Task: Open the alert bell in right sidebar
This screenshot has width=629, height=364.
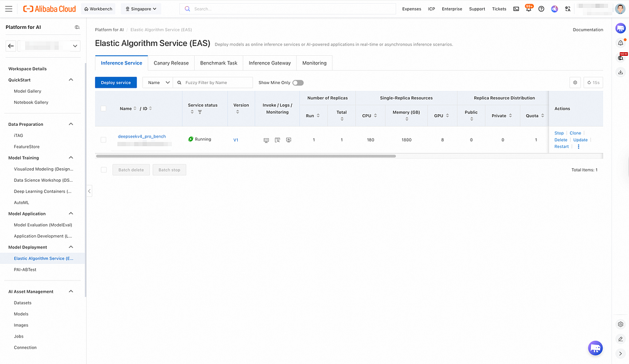Action: click(620, 42)
